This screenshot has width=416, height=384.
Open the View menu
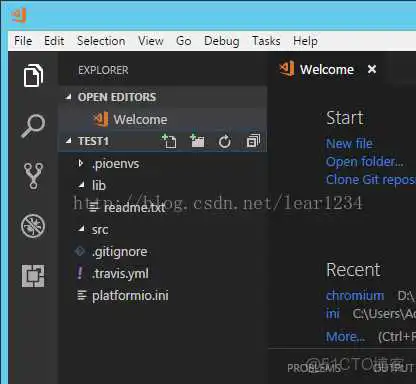(151, 41)
